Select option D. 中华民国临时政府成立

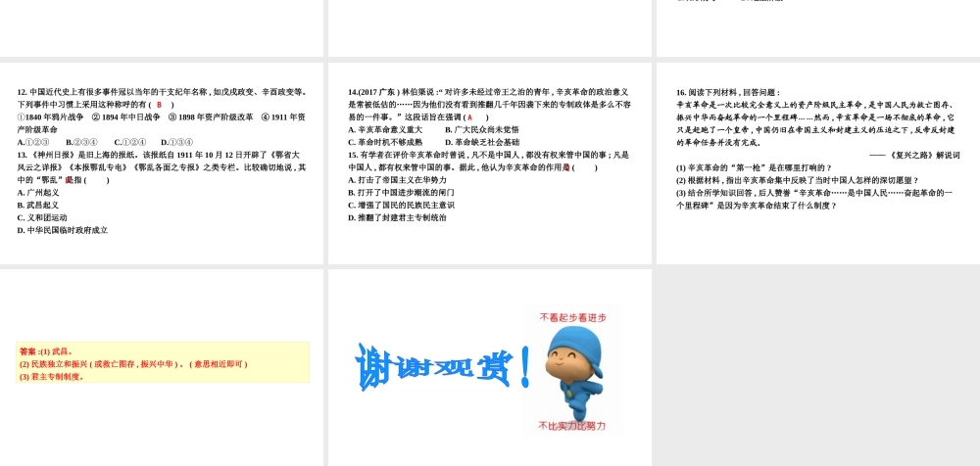[63, 230]
